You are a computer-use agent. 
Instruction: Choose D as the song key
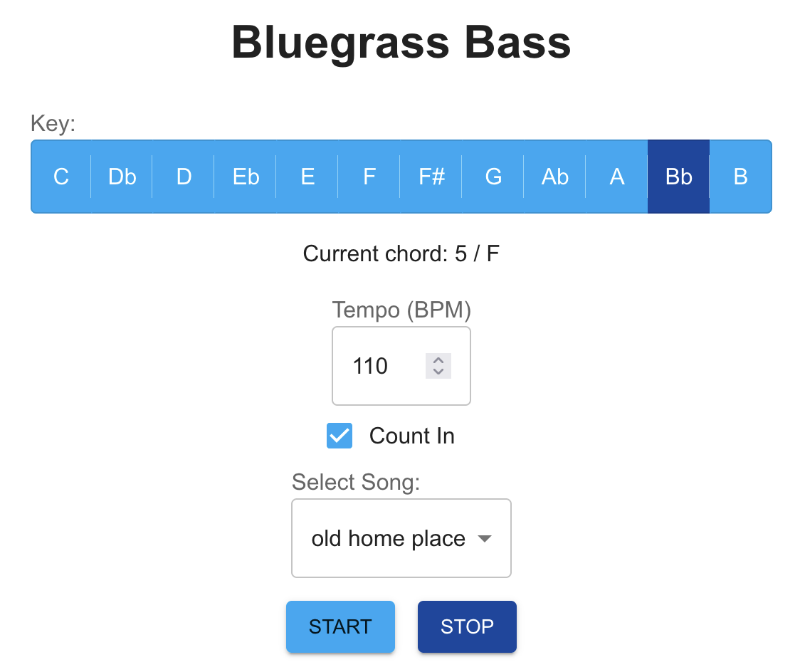[183, 177]
